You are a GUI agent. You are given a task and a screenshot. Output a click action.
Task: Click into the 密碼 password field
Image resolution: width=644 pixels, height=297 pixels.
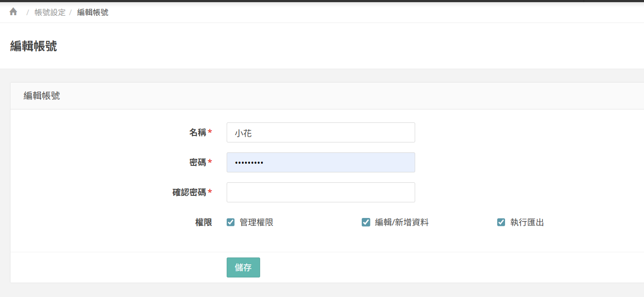tap(320, 162)
